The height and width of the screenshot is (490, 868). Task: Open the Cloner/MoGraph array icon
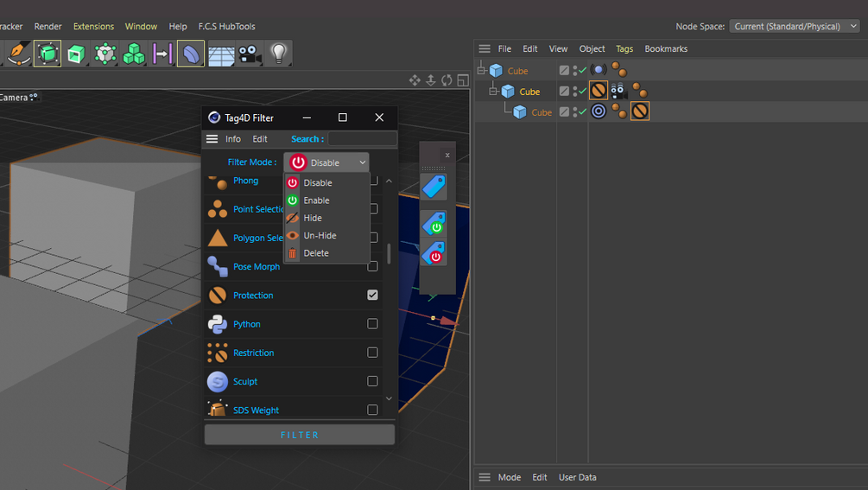(x=105, y=54)
